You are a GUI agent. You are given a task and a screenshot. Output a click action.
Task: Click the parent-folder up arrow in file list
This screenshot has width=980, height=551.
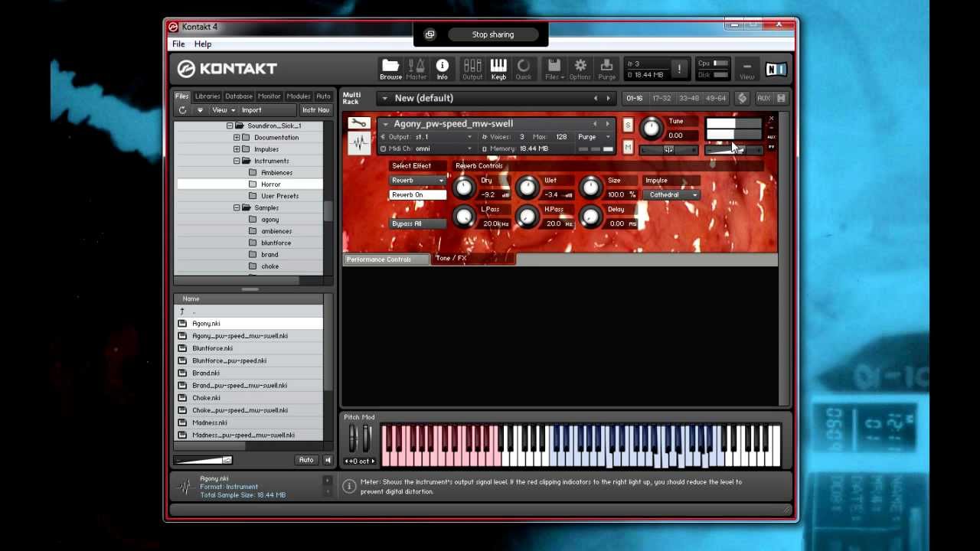(182, 311)
